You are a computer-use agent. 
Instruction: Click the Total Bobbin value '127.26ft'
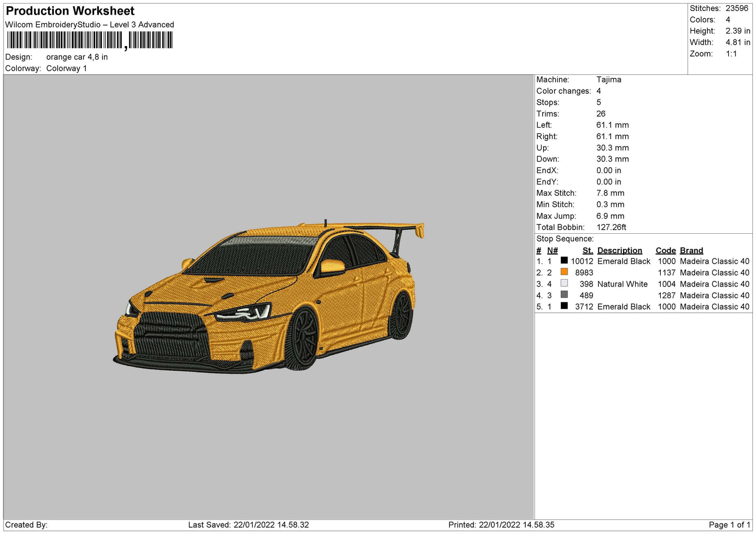tap(612, 228)
